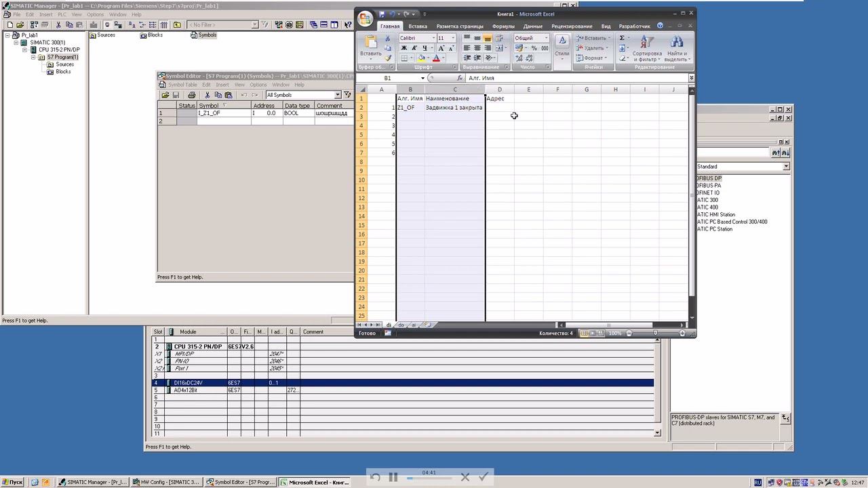Click Open icon in Symbol Editor toolbar
The height and width of the screenshot is (488, 868).
point(165,95)
